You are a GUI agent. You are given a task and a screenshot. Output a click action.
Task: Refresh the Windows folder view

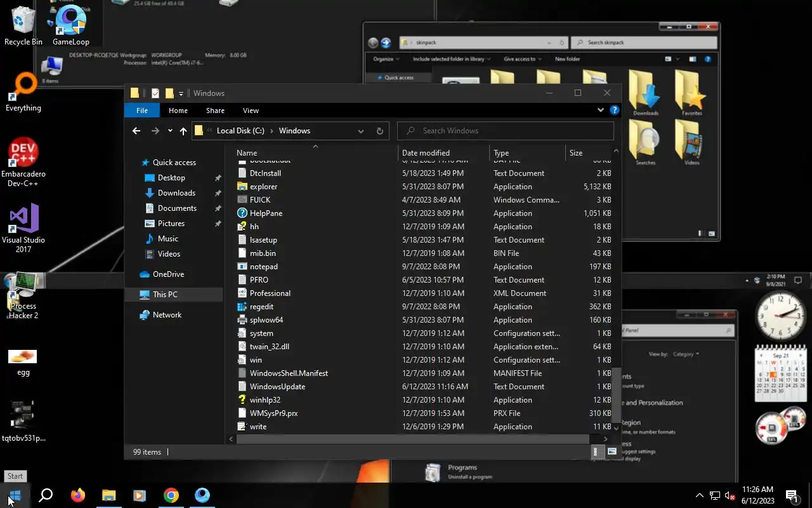click(380, 131)
